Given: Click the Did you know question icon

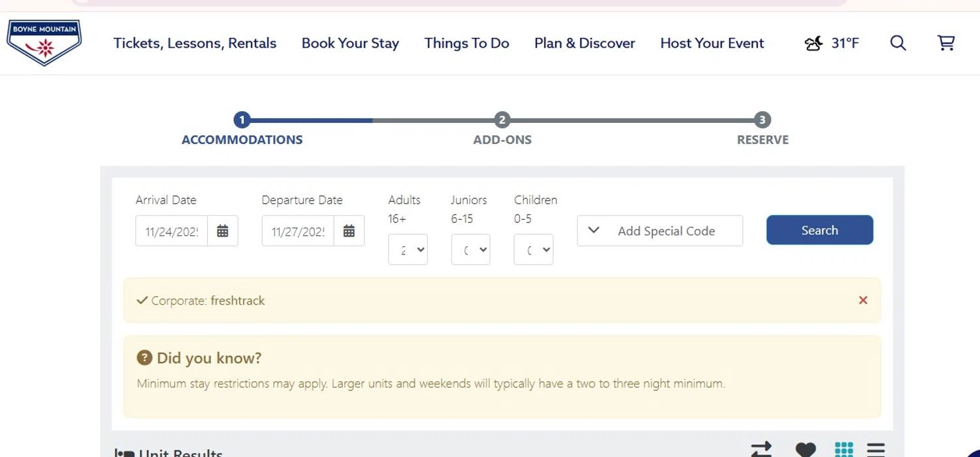Looking at the screenshot, I should (x=144, y=358).
